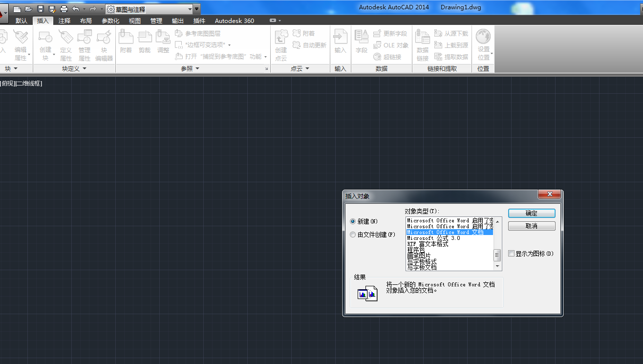The image size is (643, 364).
Task: Switch to the 插件 ribbon tab
Action: pyautogui.click(x=199, y=21)
